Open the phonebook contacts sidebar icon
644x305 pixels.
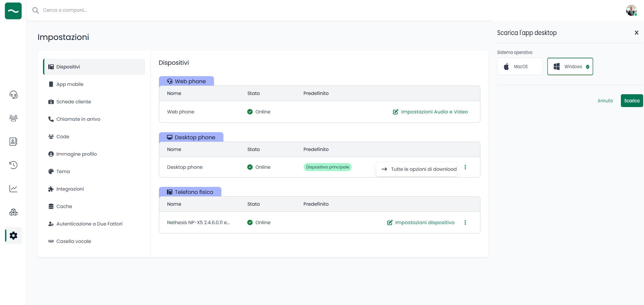tap(13, 142)
